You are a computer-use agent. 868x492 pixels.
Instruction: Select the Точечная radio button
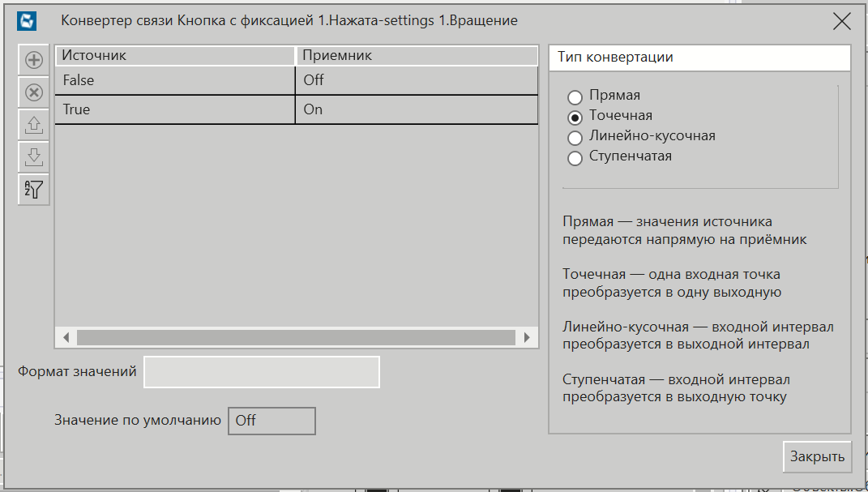(575, 117)
